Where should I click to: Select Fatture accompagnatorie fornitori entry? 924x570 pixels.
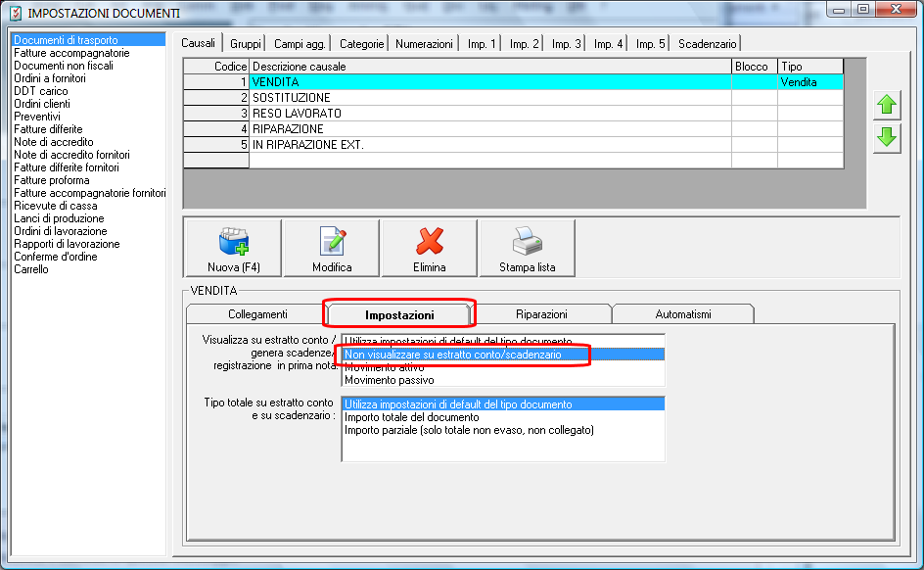(88, 193)
